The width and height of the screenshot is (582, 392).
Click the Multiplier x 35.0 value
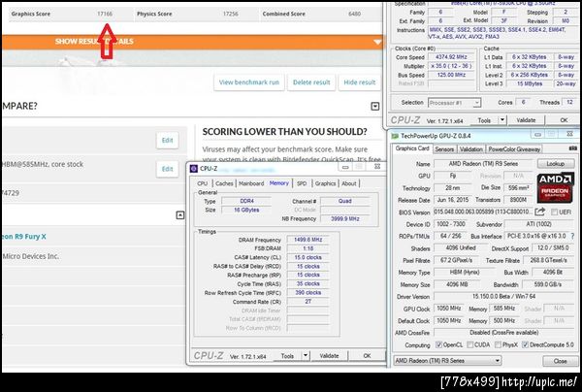(x=451, y=66)
